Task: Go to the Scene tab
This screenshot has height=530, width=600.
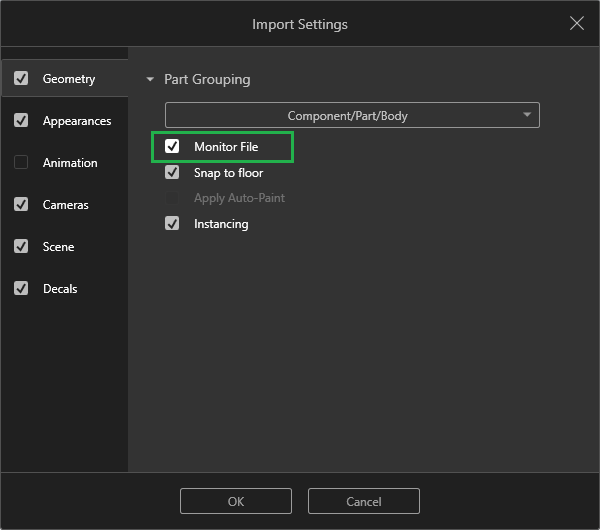Action: pos(58,247)
